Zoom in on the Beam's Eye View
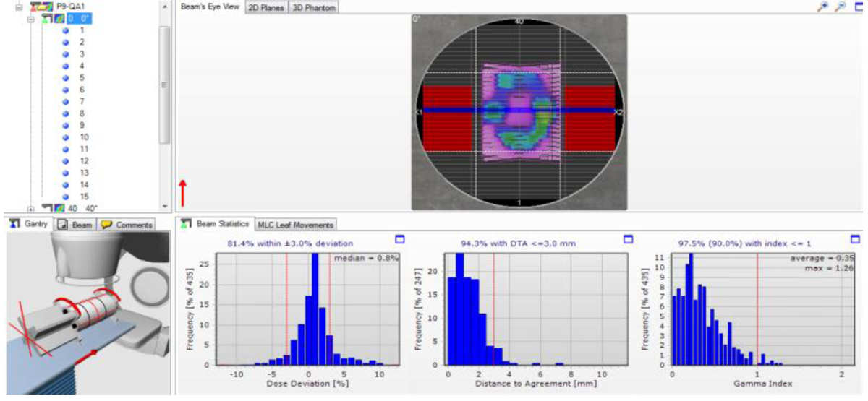This screenshot has width=868, height=401. pyautogui.click(x=823, y=6)
